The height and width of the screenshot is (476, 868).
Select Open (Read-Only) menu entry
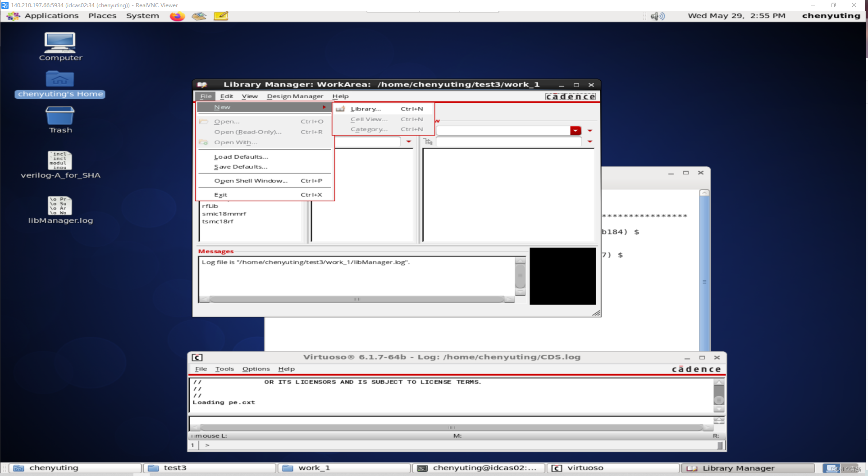265,132
